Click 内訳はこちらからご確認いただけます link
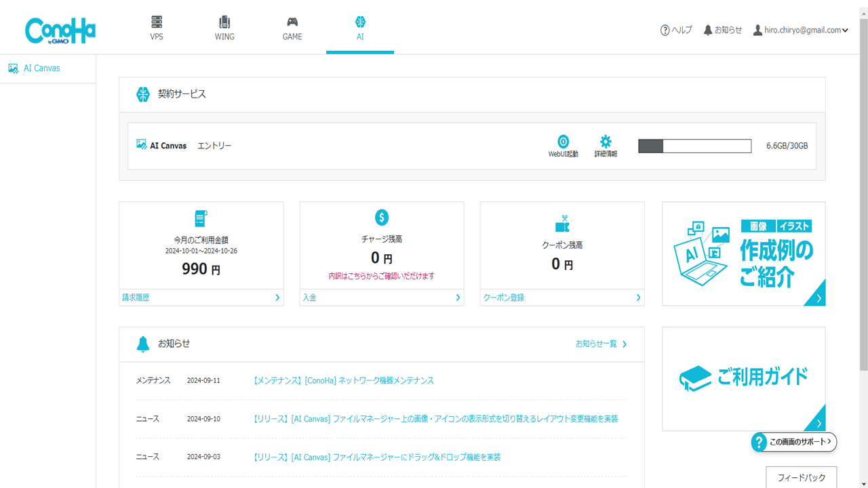The height and width of the screenshot is (488, 868). 382,276
